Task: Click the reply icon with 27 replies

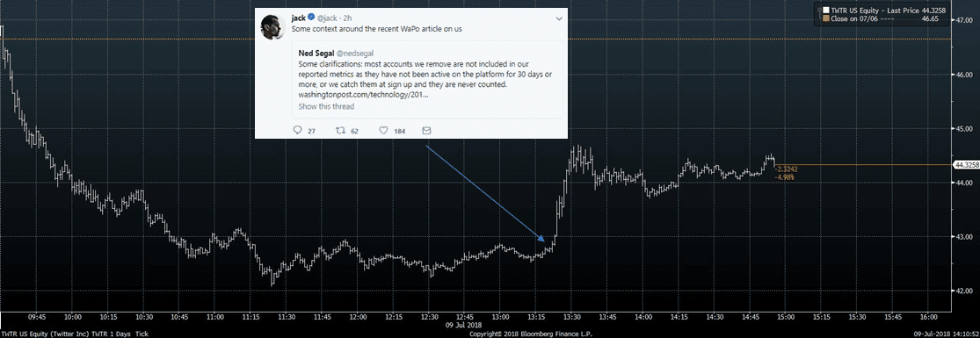Action: pos(297,131)
